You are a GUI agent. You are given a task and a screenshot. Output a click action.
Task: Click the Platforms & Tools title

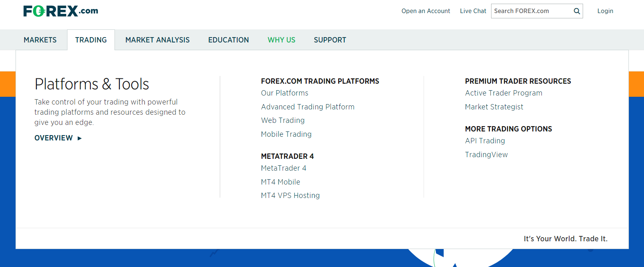point(92,84)
